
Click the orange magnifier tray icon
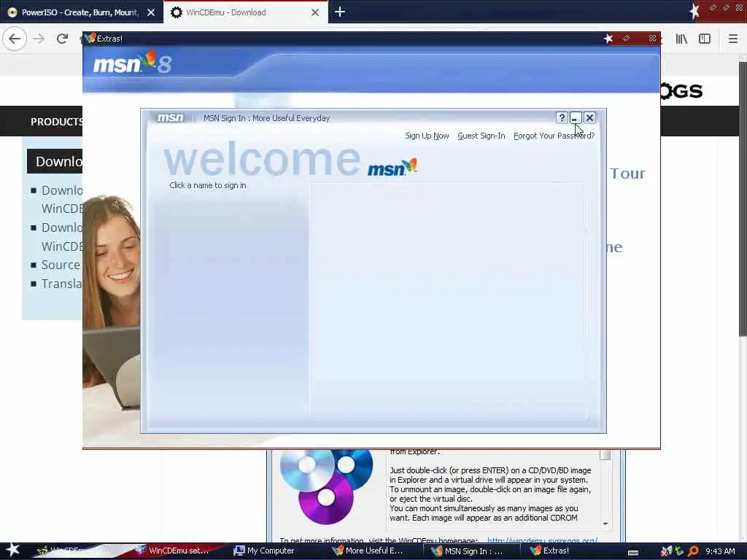click(x=693, y=551)
